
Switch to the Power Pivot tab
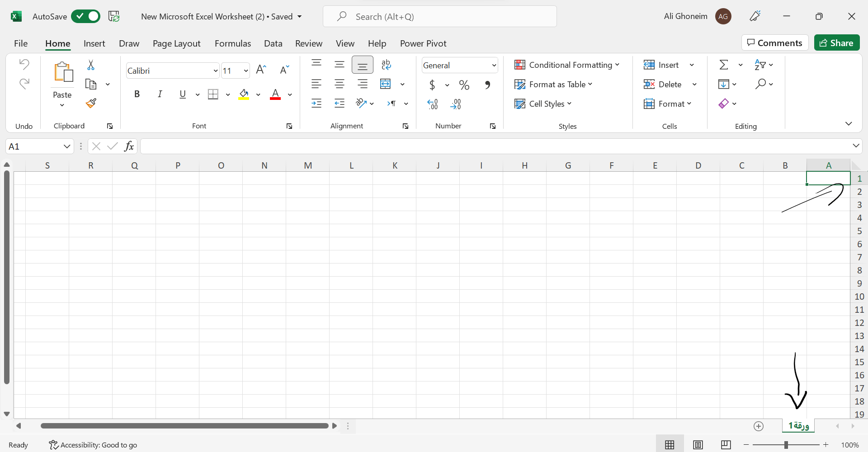[423, 43]
